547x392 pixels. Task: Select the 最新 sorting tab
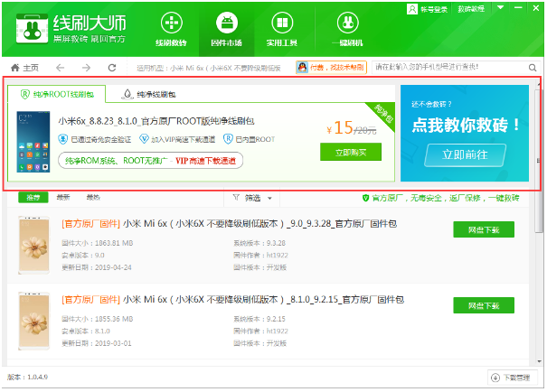click(63, 198)
